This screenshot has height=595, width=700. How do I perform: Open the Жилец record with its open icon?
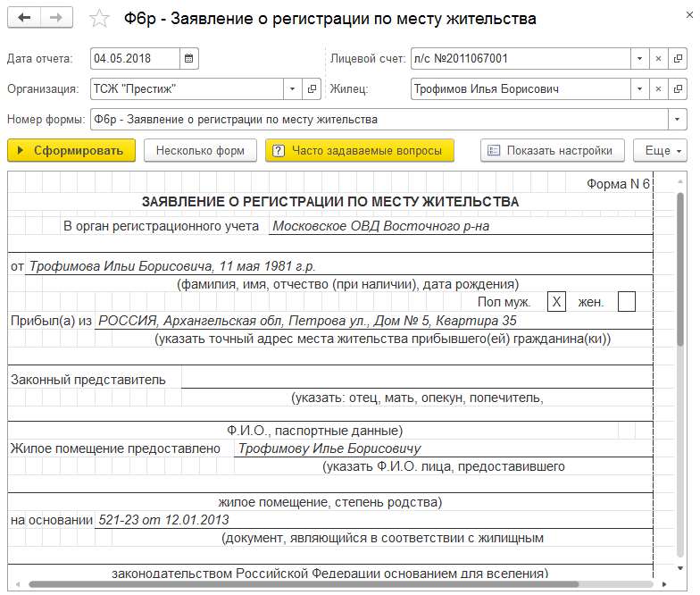(x=677, y=89)
